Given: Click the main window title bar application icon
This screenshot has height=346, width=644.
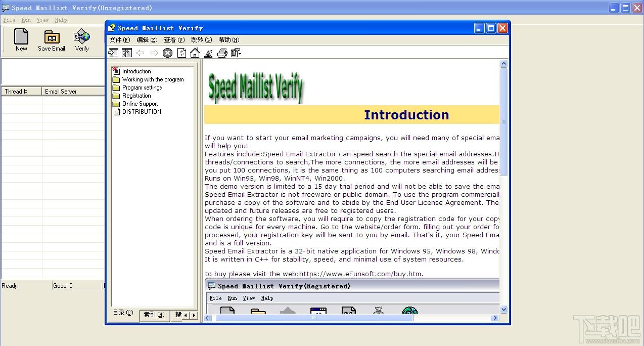Looking at the screenshot, I should 6,8.
